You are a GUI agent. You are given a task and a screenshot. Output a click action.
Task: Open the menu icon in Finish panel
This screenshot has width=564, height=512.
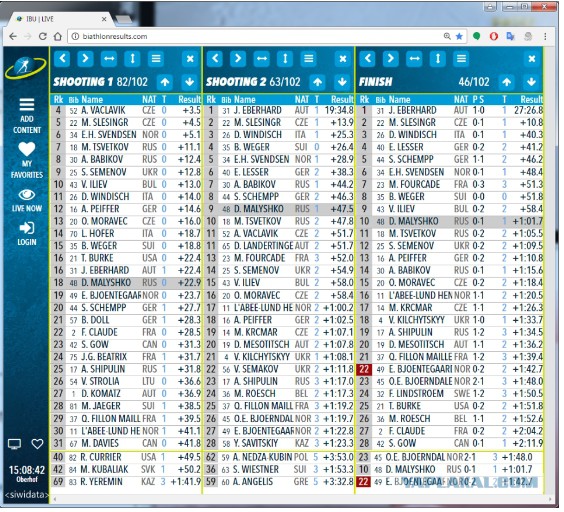461,58
